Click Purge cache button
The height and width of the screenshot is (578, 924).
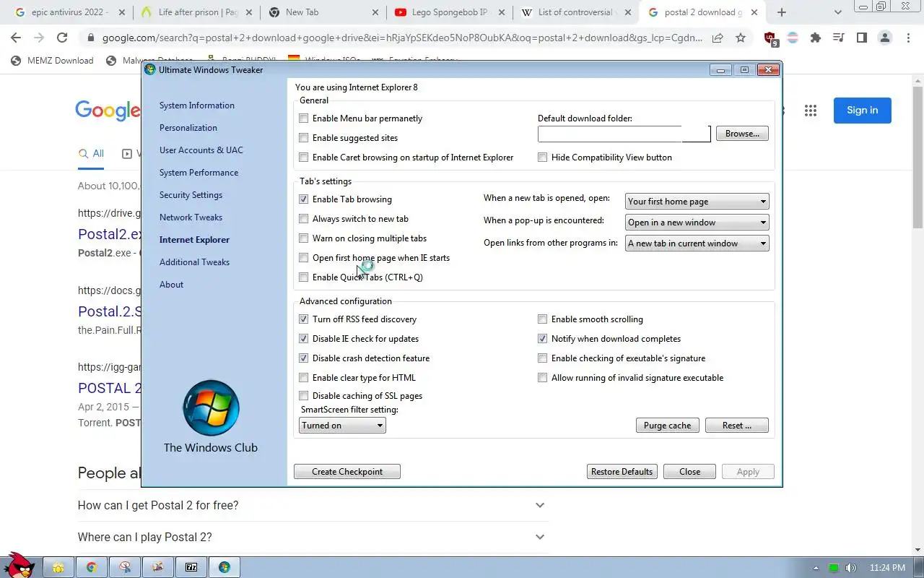point(667,426)
